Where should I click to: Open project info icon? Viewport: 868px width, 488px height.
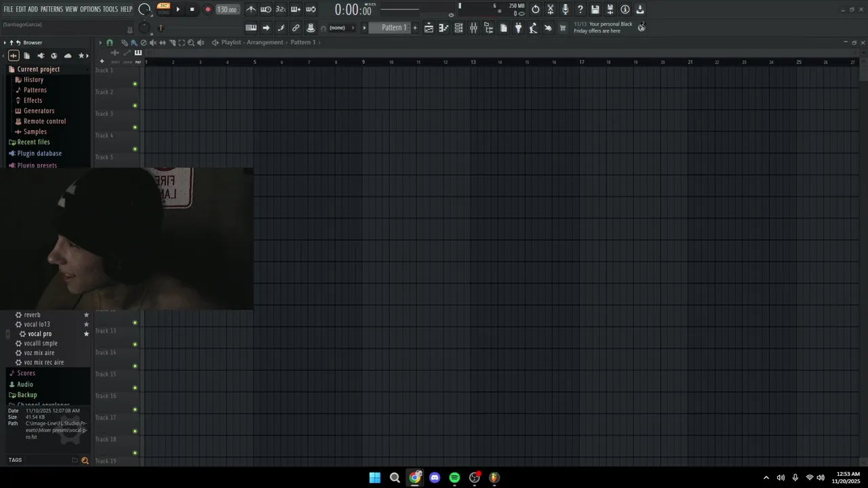click(x=625, y=9)
